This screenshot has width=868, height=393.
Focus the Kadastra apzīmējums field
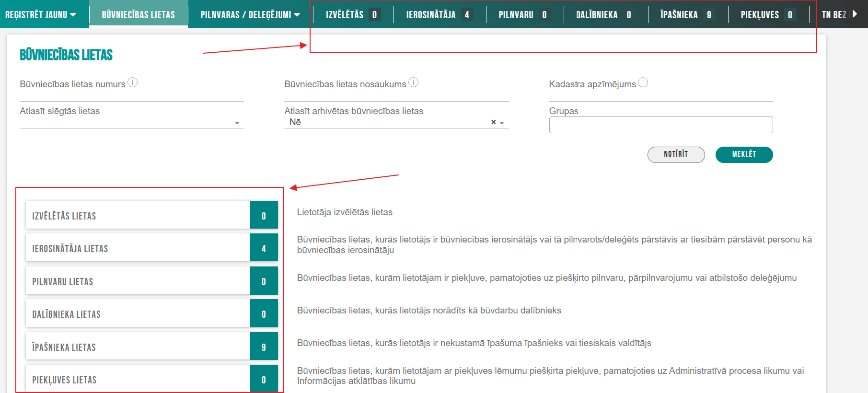661,95
